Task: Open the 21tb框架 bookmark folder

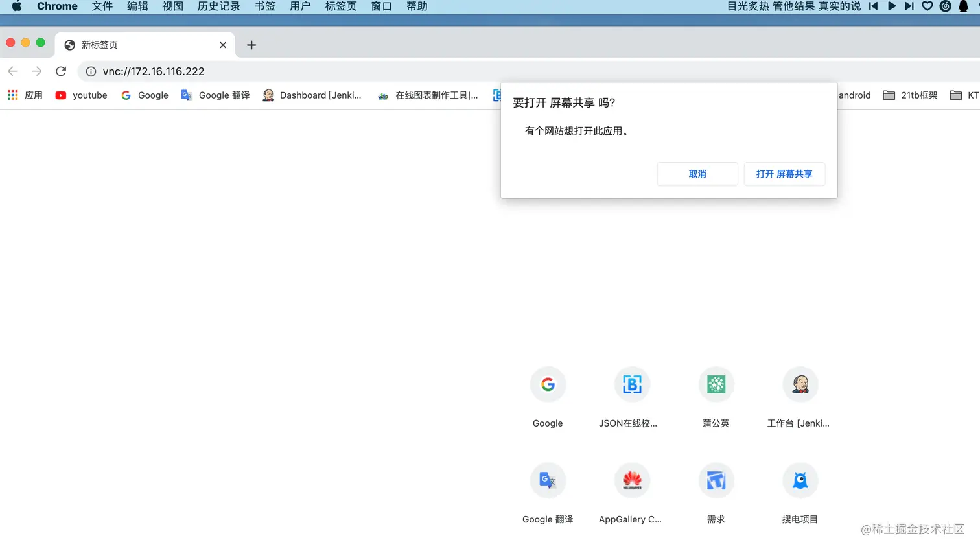Action: [x=911, y=95]
